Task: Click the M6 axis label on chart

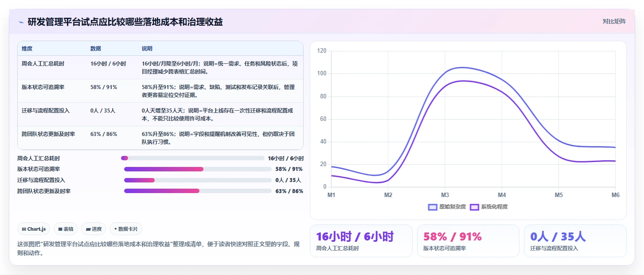Action: click(615, 195)
